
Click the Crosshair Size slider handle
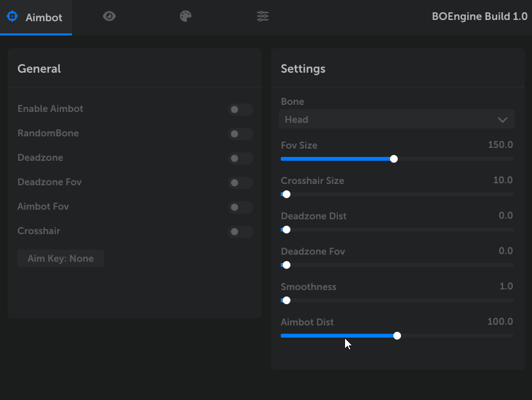pyautogui.click(x=287, y=194)
